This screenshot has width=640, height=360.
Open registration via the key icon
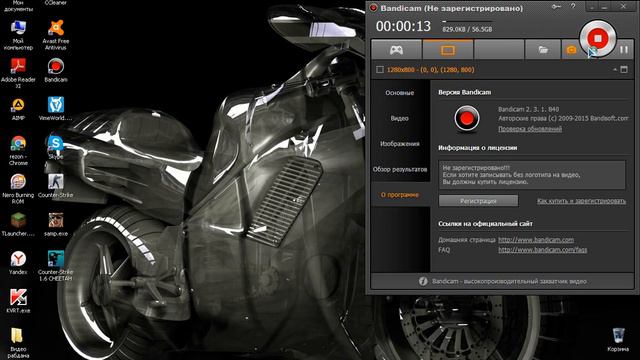click(x=556, y=7)
